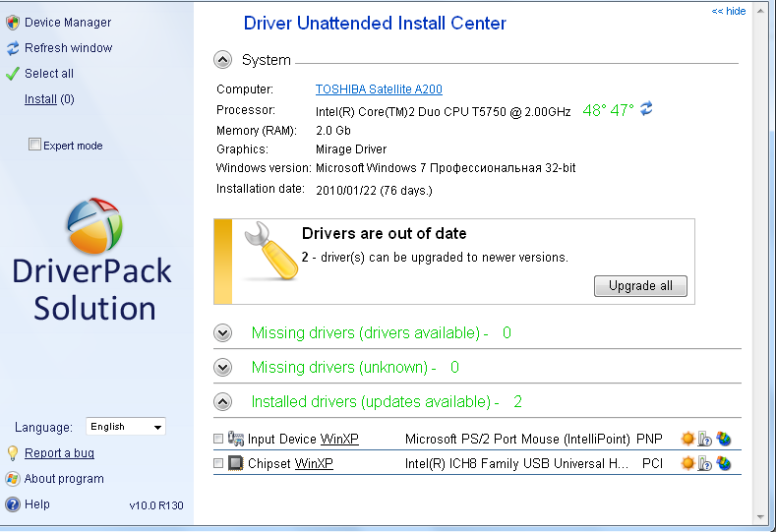
Task: Check the Input Device WinXP driver checkbox
Action: click(217, 439)
